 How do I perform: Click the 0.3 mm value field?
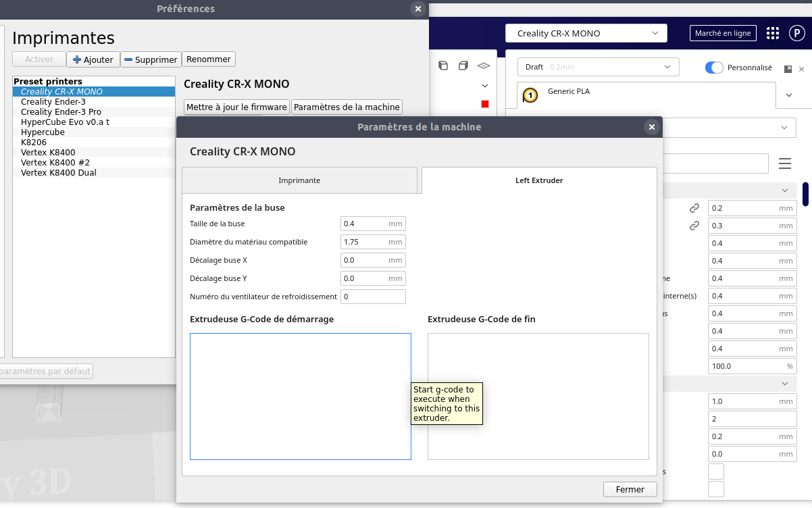coord(752,226)
